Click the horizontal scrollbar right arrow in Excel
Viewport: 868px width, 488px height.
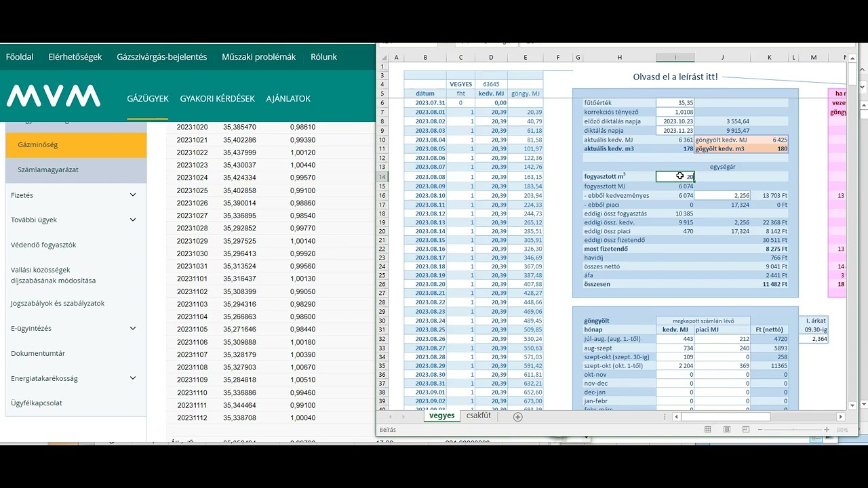click(841, 417)
